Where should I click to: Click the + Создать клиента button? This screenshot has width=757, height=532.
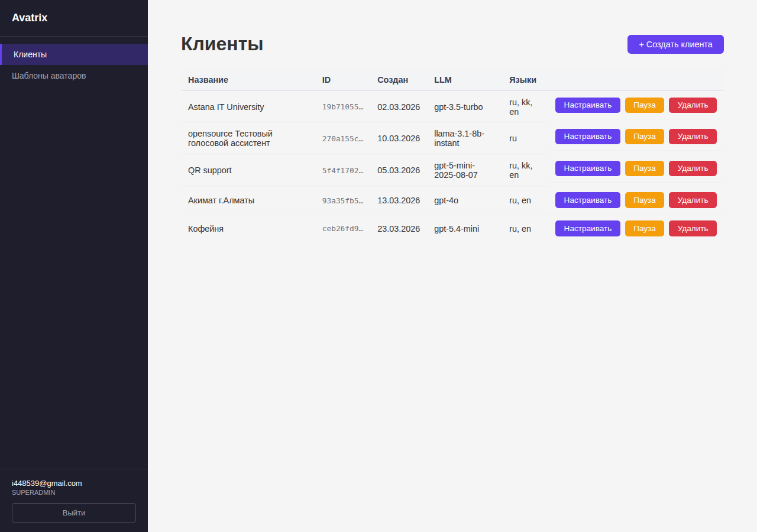point(675,44)
